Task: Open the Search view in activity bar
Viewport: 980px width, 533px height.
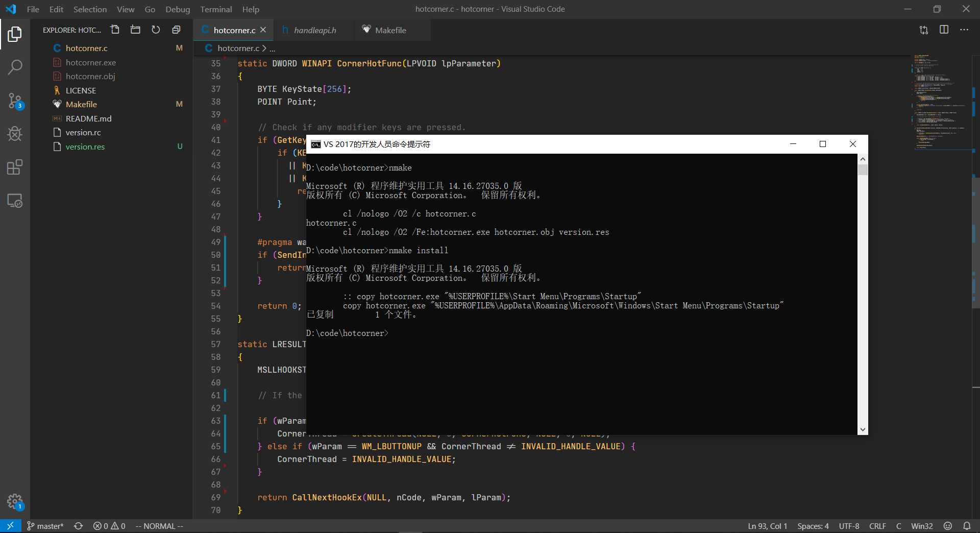Action: 15,67
